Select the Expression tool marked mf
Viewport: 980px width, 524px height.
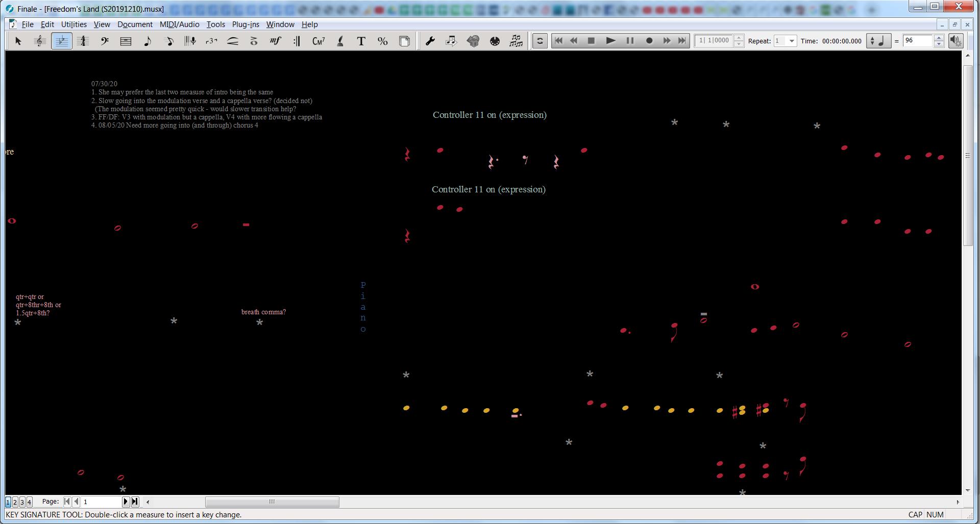click(x=275, y=41)
